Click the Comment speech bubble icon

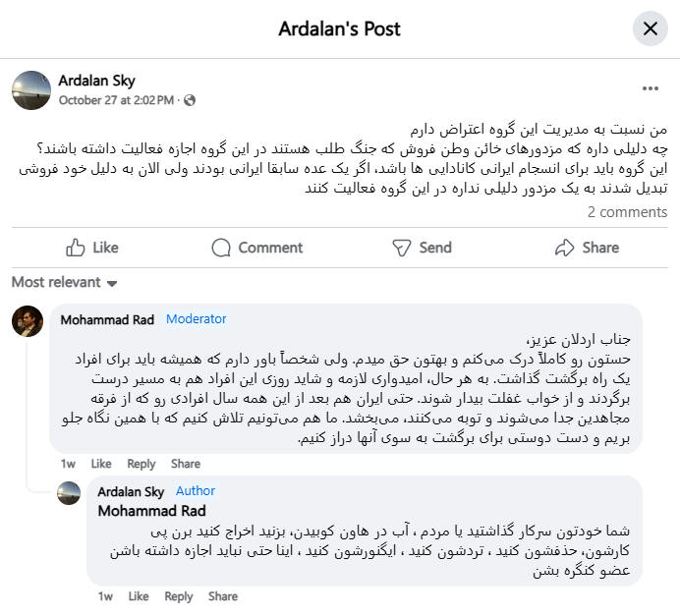(x=222, y=248)
